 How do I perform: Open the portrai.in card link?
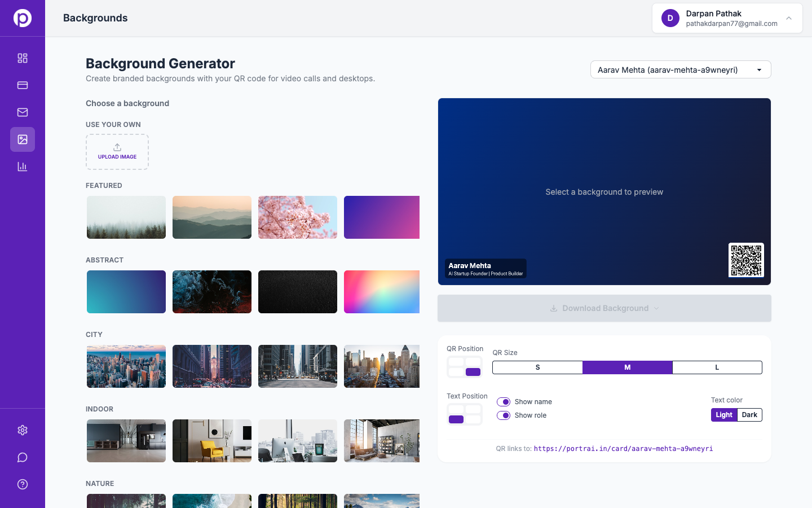pyautogui.click(x=623, y=449)
